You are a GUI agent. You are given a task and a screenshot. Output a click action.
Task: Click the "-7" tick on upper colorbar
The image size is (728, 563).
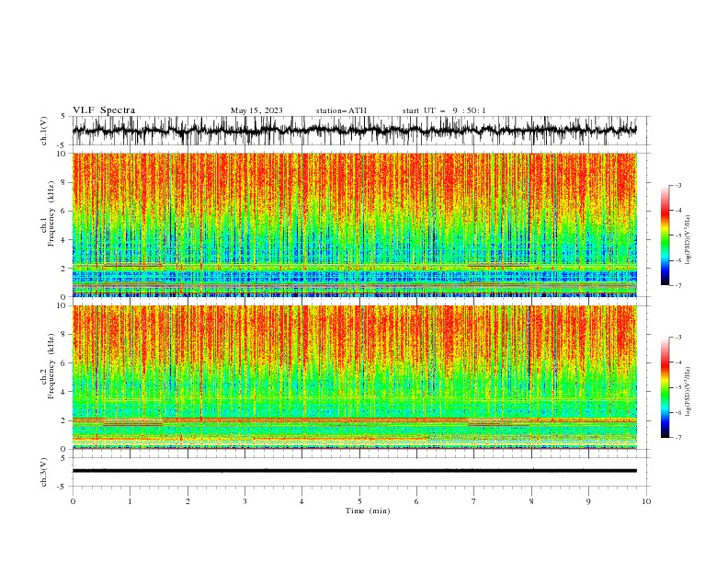pyautogui.click(x=678, y=285)
